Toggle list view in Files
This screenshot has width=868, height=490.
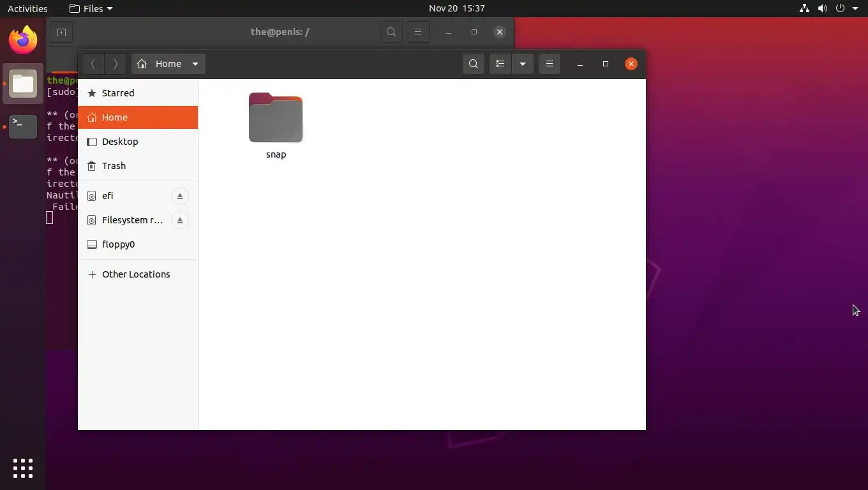[500, 64]
